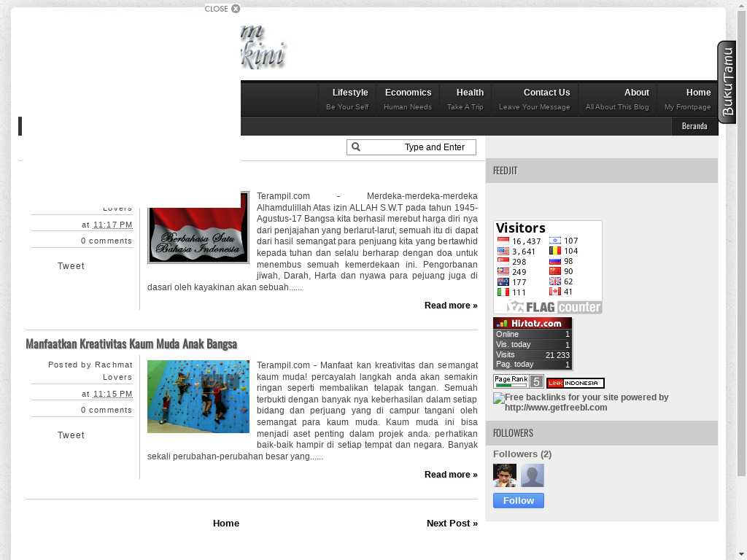Click Read more on kreativitas post
Screen dimensions: 747x560
coord(451,475)
